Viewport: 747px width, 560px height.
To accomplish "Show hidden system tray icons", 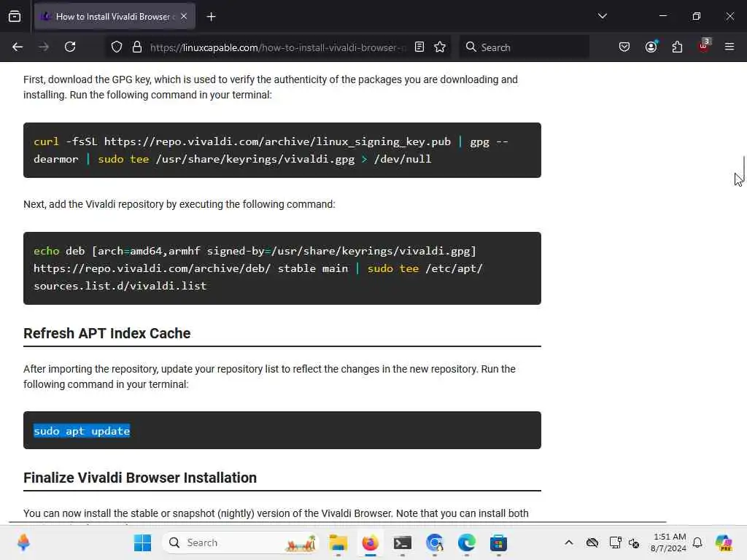I will 569,542.
